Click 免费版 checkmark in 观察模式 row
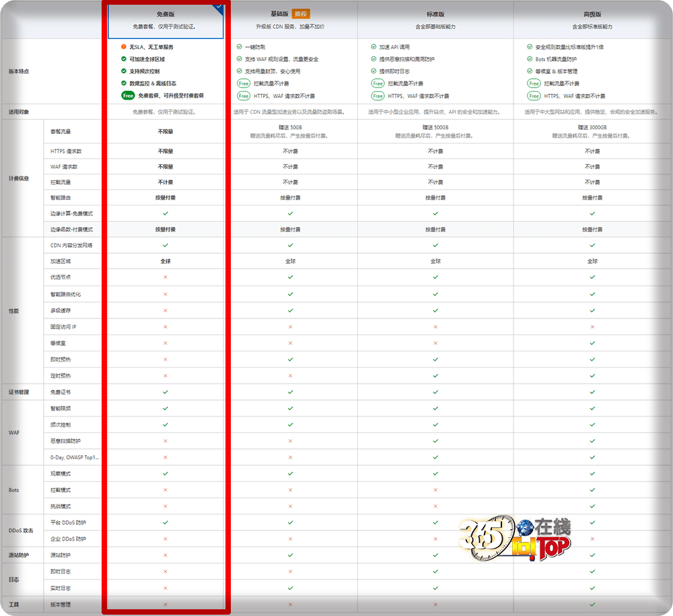This screenshot has width=673, height=616. (x=166, y=473)
